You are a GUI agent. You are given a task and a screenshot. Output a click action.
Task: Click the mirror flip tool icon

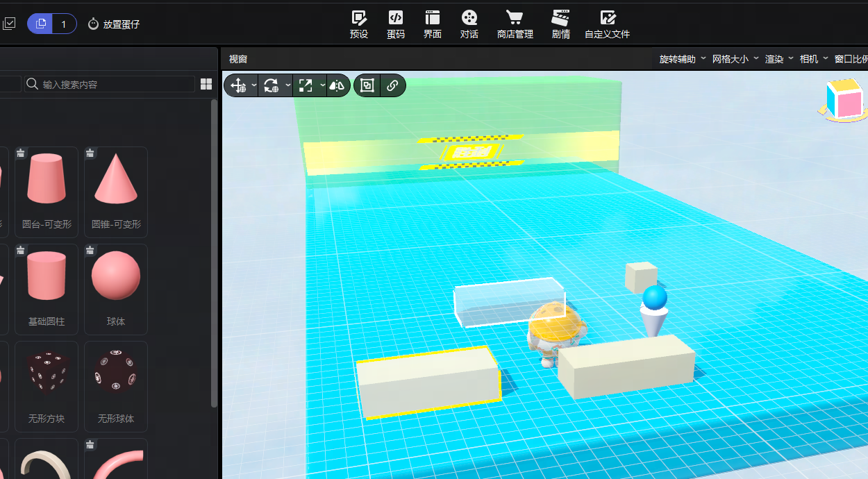tap(337, 85)
